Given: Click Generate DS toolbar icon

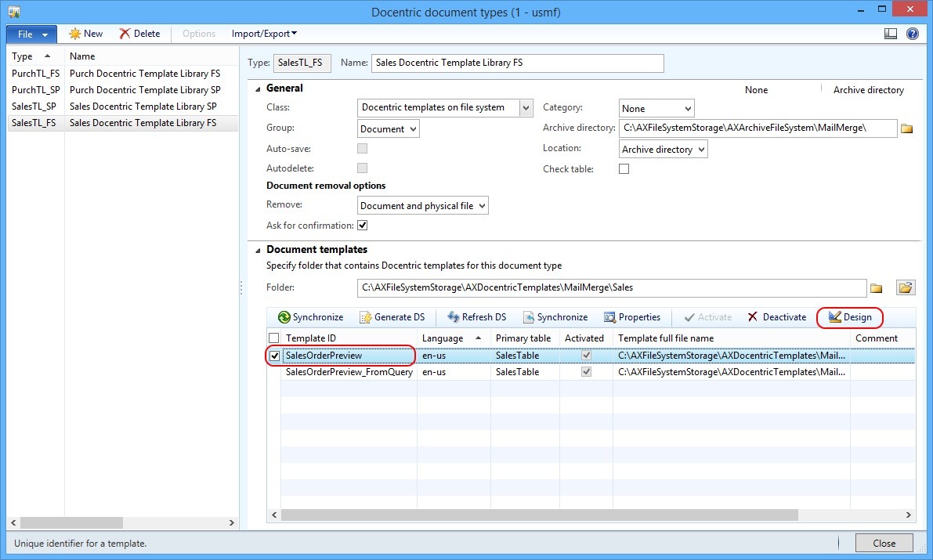Looking at the screenshot, I should (365, 317).
